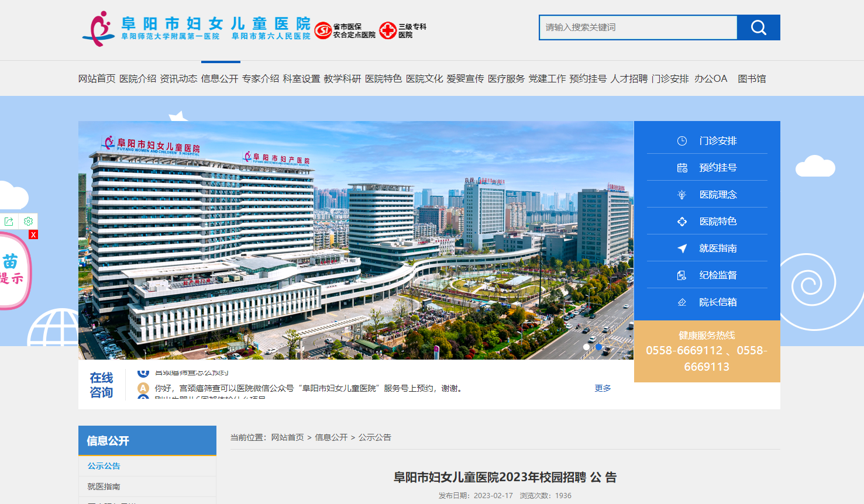
Task: Click the 在线咨询 heading
Action: click(x=101, y=385)
